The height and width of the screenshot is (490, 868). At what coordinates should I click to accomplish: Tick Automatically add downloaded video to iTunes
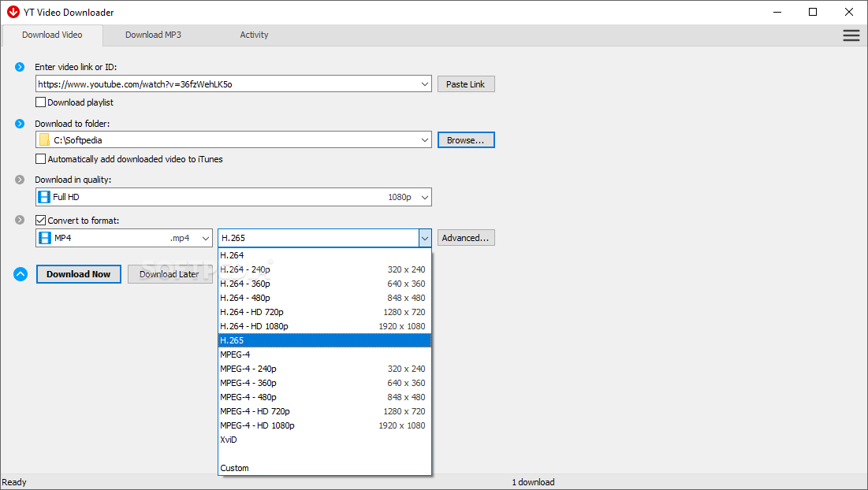tap(40, 158)
